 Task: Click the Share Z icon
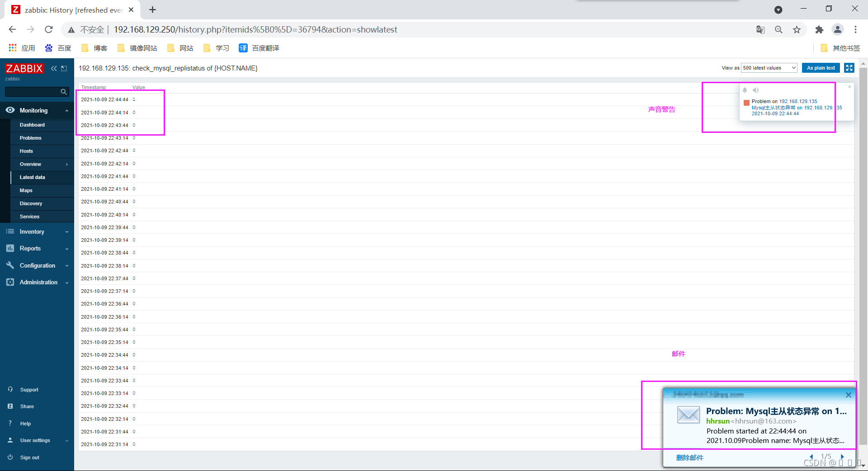[10, 406]
